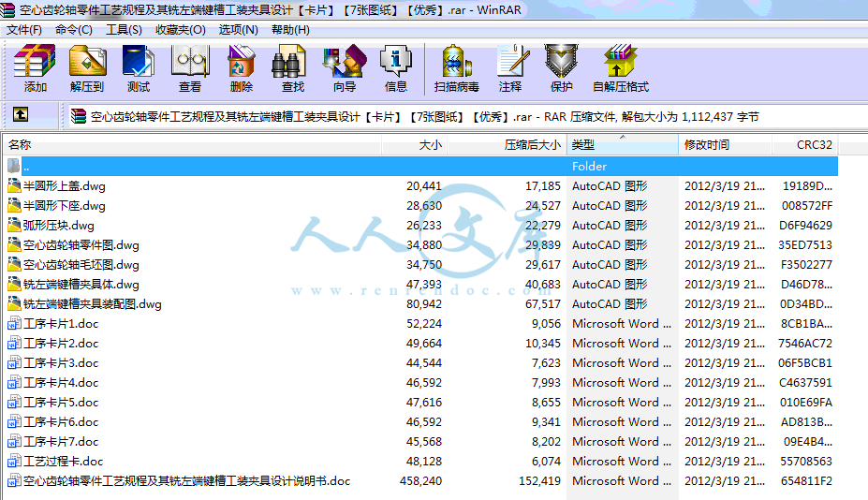This screenshot has height=500, width=868.
Task: Click the CRC32 value 7546AC72
Action: [805, 344]
